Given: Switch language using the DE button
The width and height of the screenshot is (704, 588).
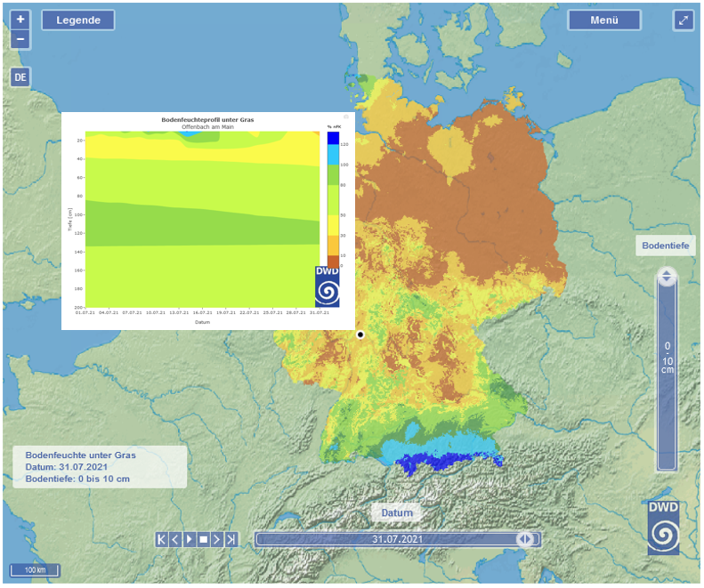Looking at the screenshot, I should point(20,77).
